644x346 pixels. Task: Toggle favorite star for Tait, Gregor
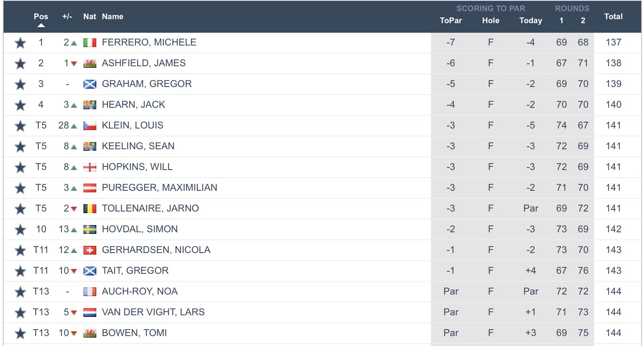tap(20, 271)
